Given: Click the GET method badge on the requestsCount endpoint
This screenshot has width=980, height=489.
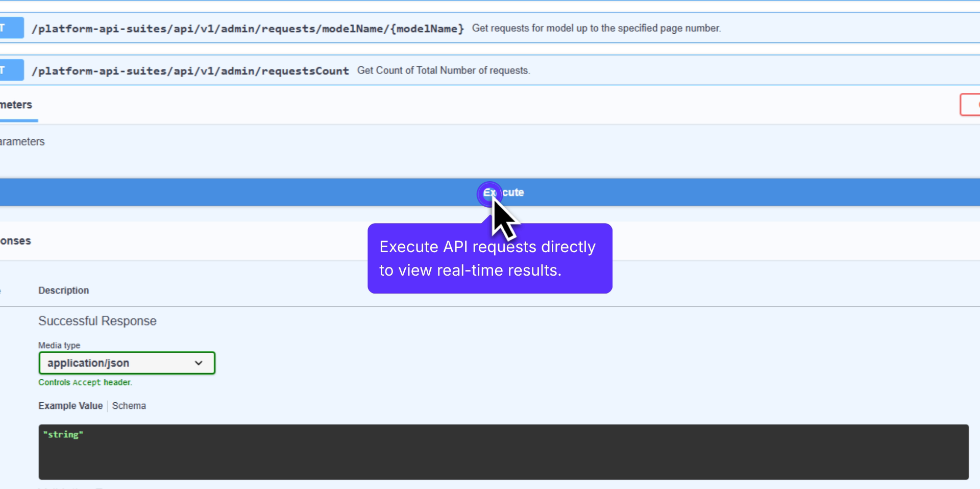Looking at the screenshot, I should point(10,70).
